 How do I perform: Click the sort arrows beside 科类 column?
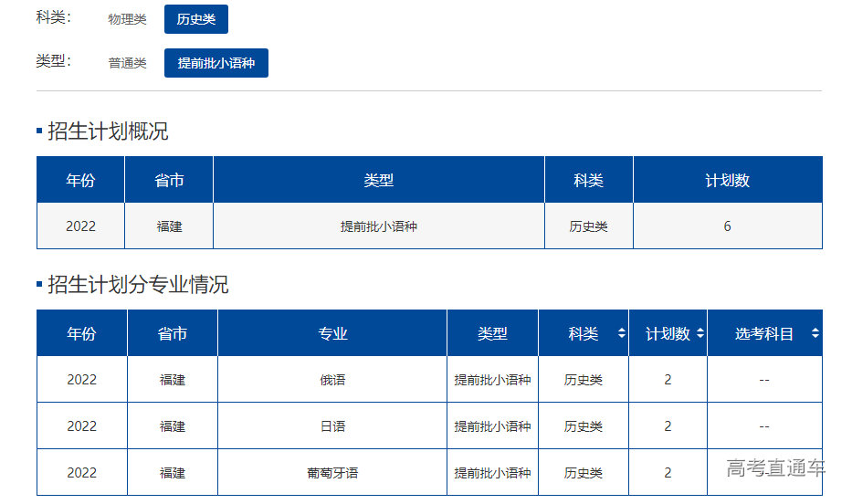click(621, 334)
